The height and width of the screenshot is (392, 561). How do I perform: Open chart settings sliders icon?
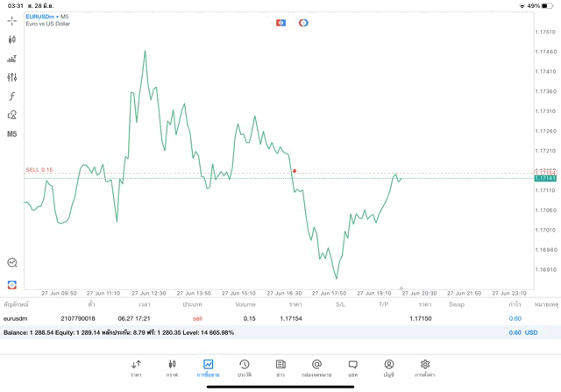12,77
